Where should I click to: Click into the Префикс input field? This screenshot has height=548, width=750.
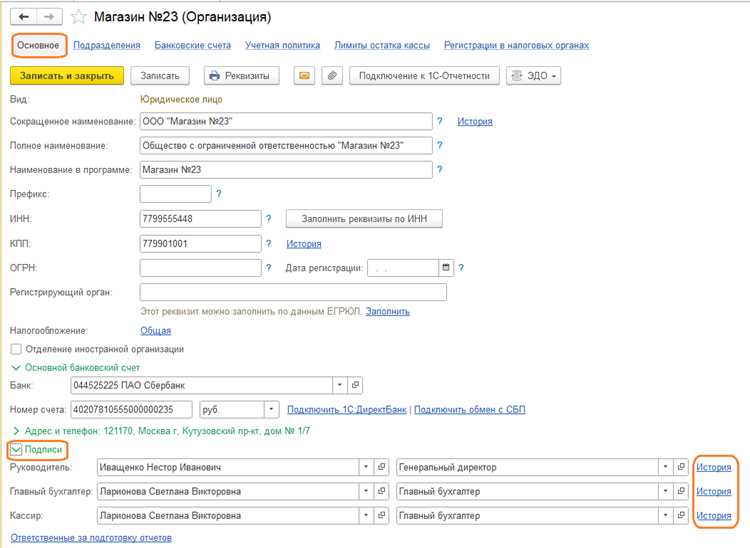(176, 194)
